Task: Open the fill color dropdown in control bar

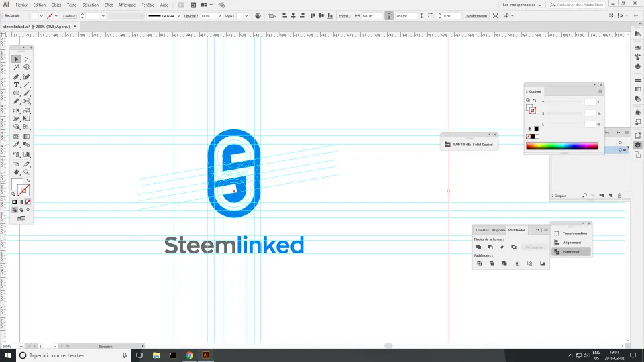Action: click(x=41, y=16)
